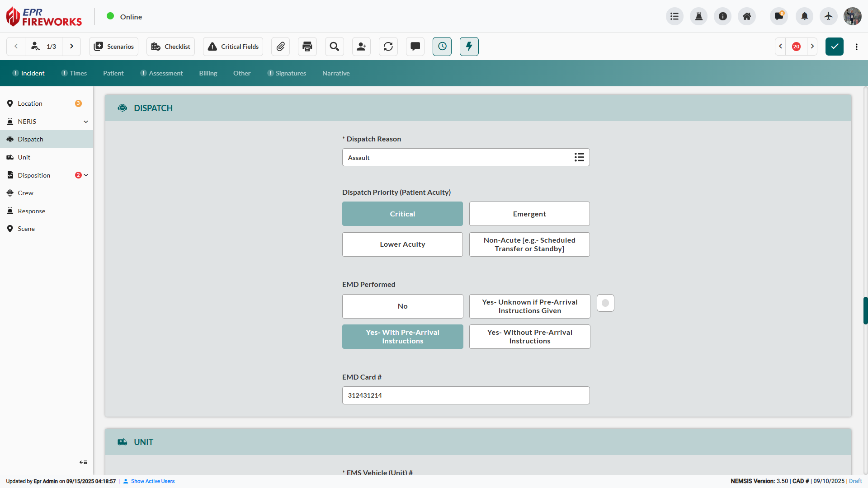The height and width of the screenshot is (488, 868).
Task: Choose No for EMD Performed
Action: coord(402,306)
